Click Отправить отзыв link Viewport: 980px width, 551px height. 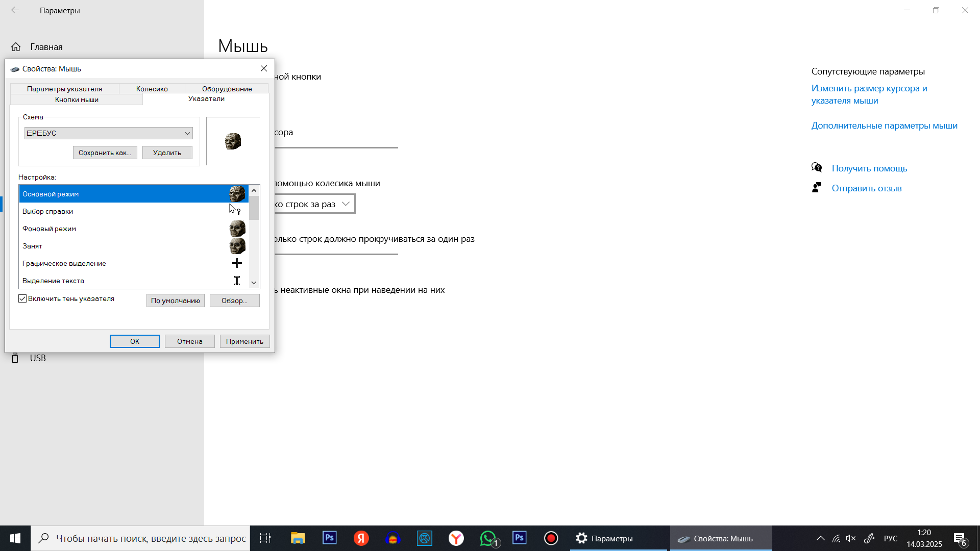(867, 188)
